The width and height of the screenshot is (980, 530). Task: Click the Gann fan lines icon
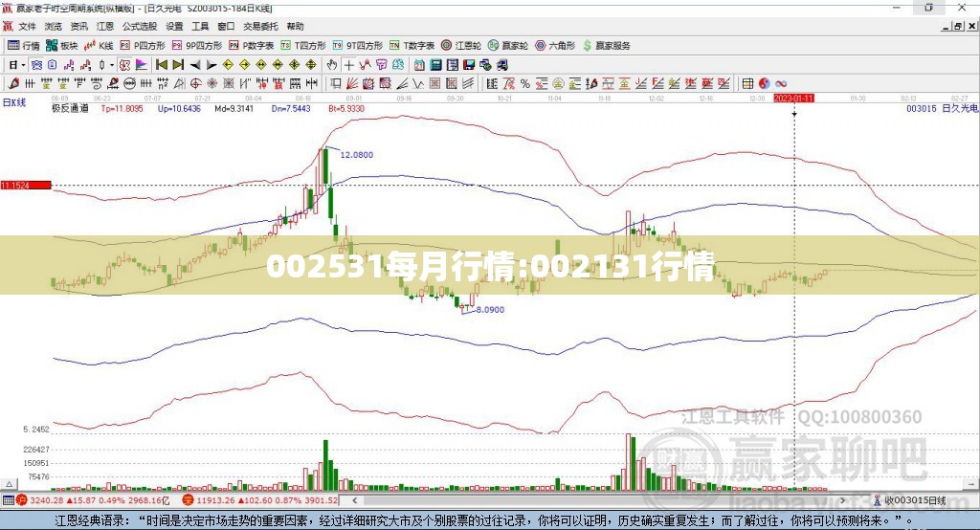[352, 83]
